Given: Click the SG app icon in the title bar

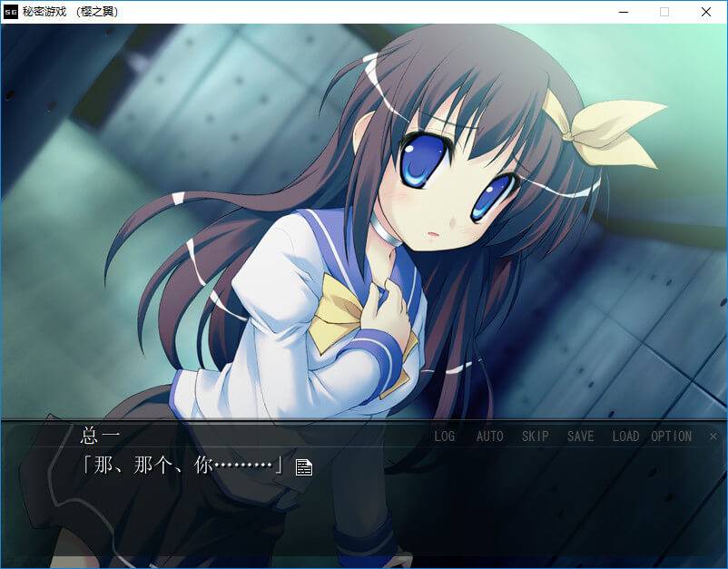Looking at the screenshot, I should click(x=11, y=12).
